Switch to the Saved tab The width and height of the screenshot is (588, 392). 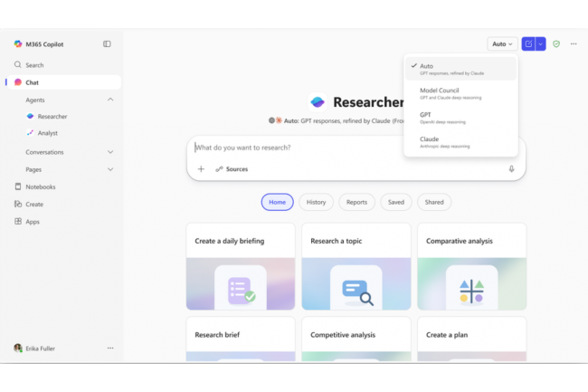(x=396, y=202)
